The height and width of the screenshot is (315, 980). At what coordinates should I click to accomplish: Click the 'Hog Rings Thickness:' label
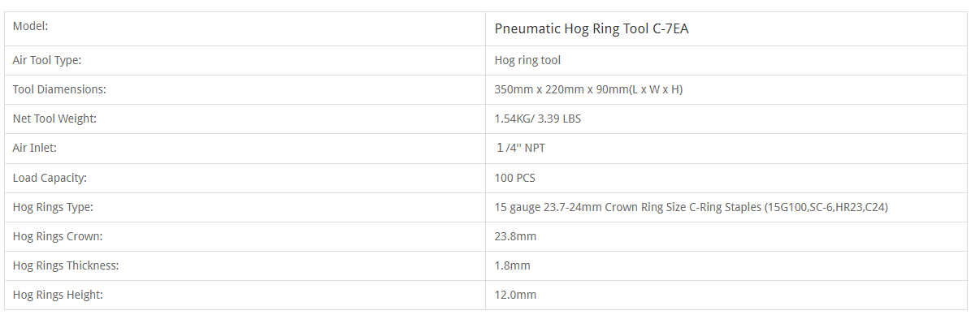(64, 265)
